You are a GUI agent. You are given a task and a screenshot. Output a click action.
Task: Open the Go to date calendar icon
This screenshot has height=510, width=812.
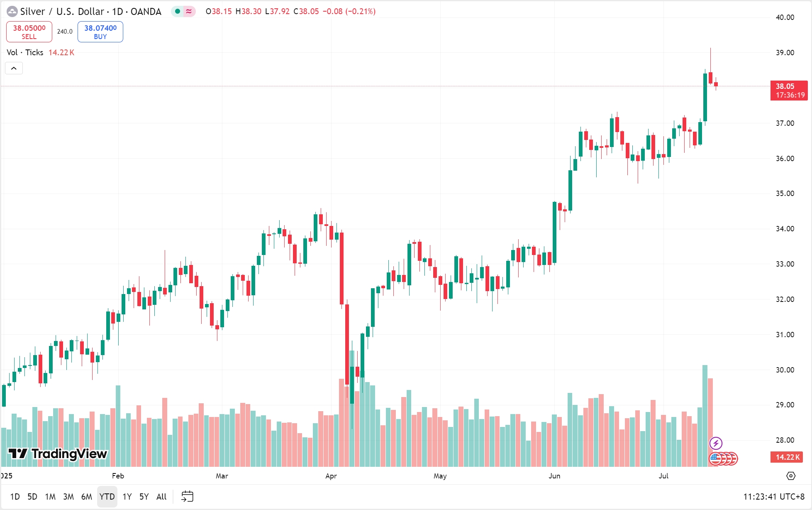(187, 496)
